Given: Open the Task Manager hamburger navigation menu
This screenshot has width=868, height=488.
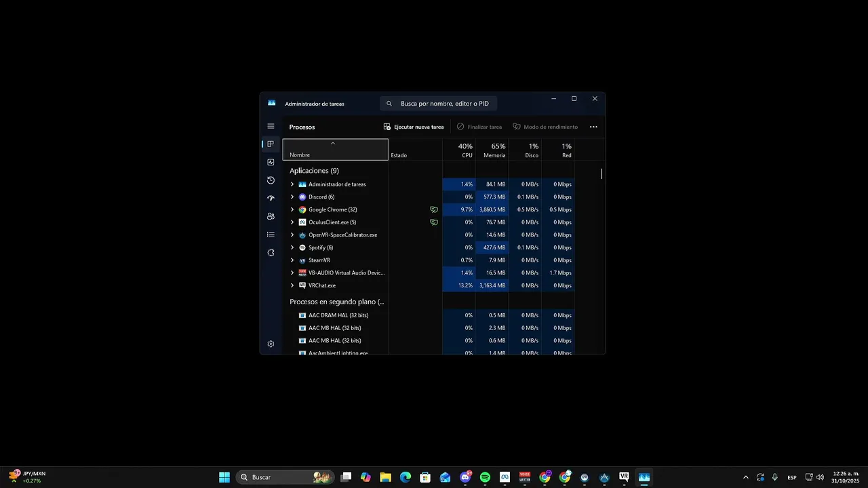Looking at the screenshot, I should (x=271, y=126).
